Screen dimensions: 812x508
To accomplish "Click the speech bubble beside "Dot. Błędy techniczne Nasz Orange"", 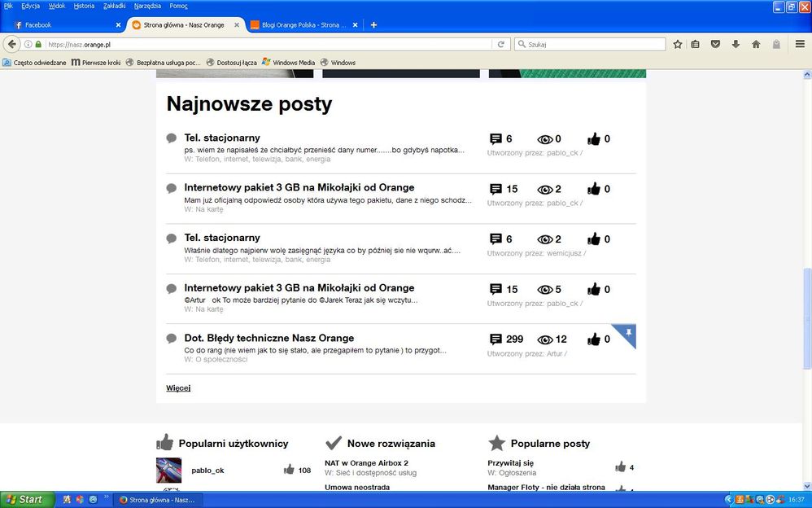I will coord(171,339).
